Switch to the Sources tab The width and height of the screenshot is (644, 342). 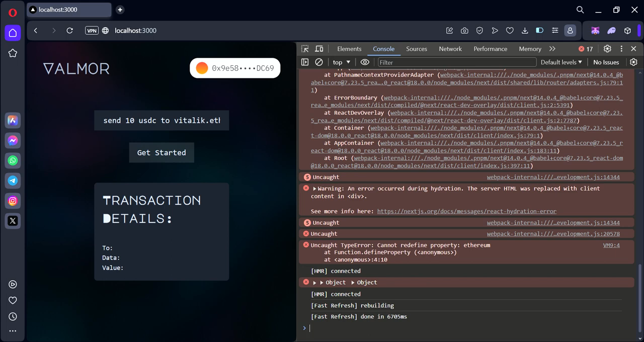pyautogui.click(x=417, y=49)
